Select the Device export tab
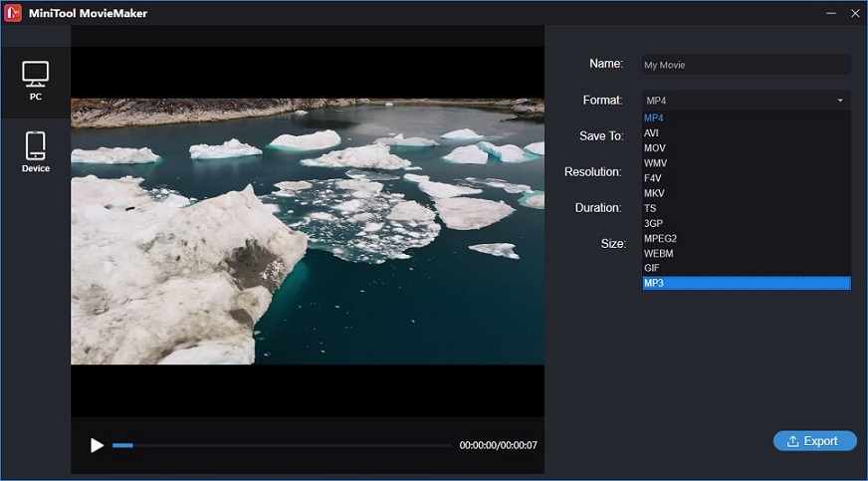This screenshot has width=868, height=481. coord(36,151)
